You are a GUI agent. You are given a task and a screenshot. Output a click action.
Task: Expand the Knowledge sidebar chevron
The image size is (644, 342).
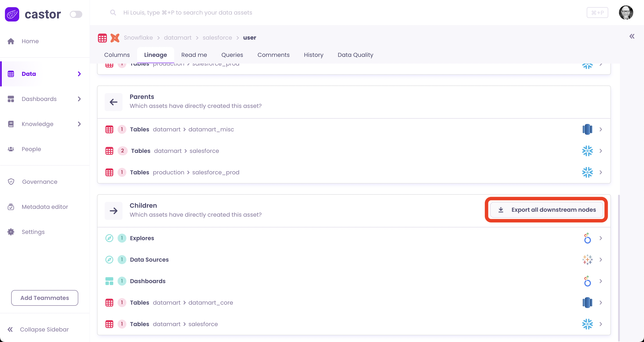click(79, 124)
